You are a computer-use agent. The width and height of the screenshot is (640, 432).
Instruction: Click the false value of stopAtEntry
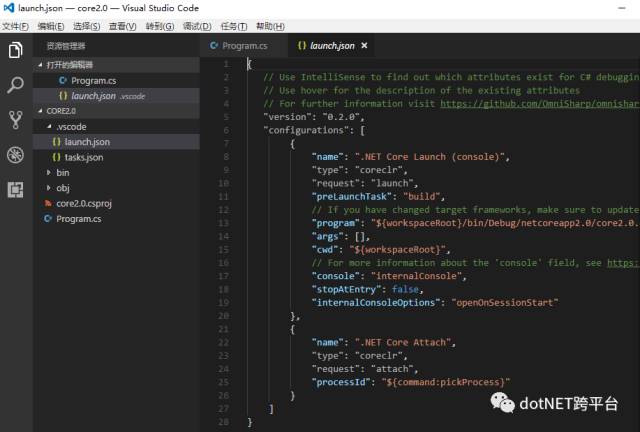click(405, 289)
